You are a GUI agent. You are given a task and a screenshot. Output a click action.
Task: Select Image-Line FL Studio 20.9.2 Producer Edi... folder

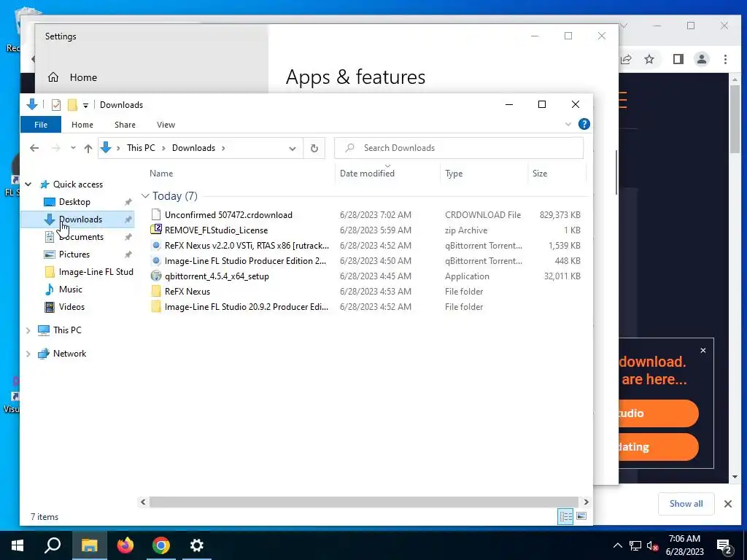point(247,307)
